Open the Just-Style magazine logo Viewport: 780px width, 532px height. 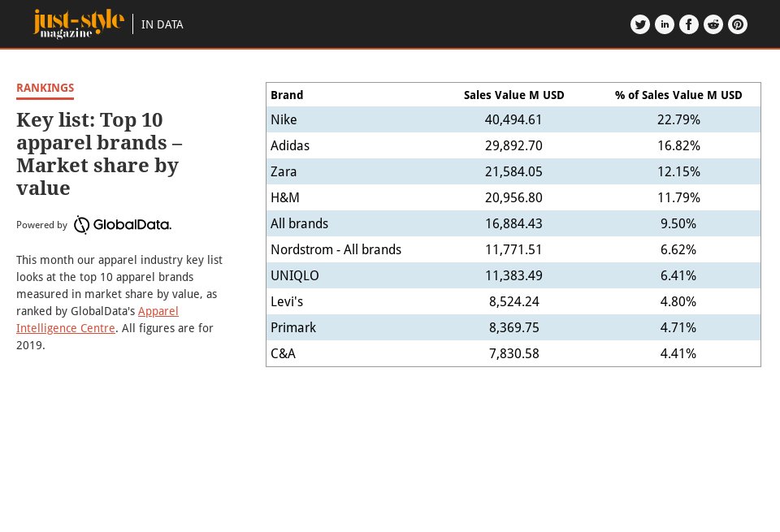78,24
